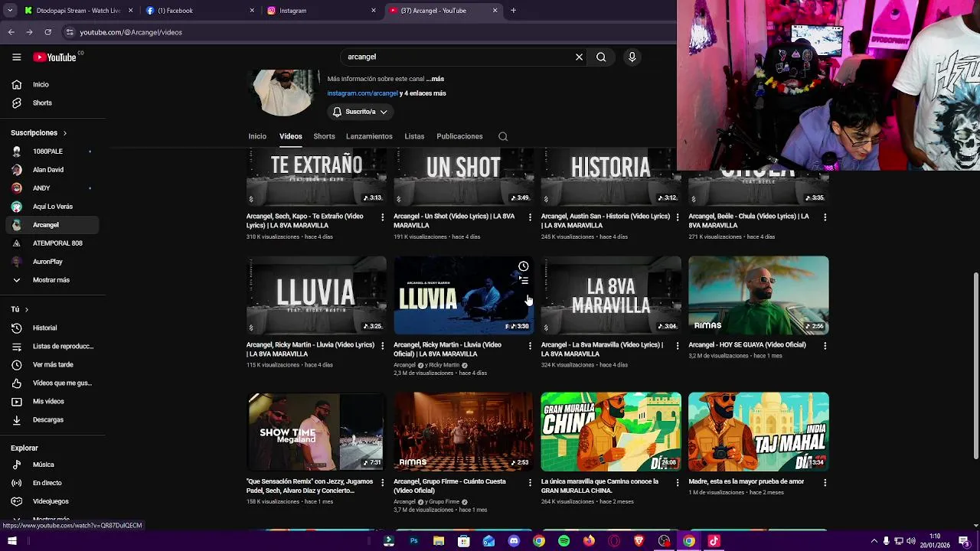Image resolution: width=980 pixels, height=551 pixels.
Task: Click the YouTube logo
Action: [x=55, y=57]
